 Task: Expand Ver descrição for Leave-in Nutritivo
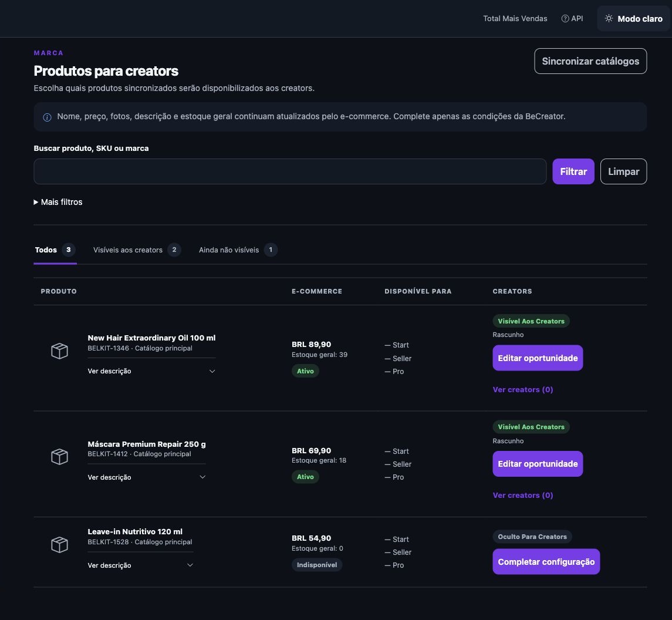point(141,565)
